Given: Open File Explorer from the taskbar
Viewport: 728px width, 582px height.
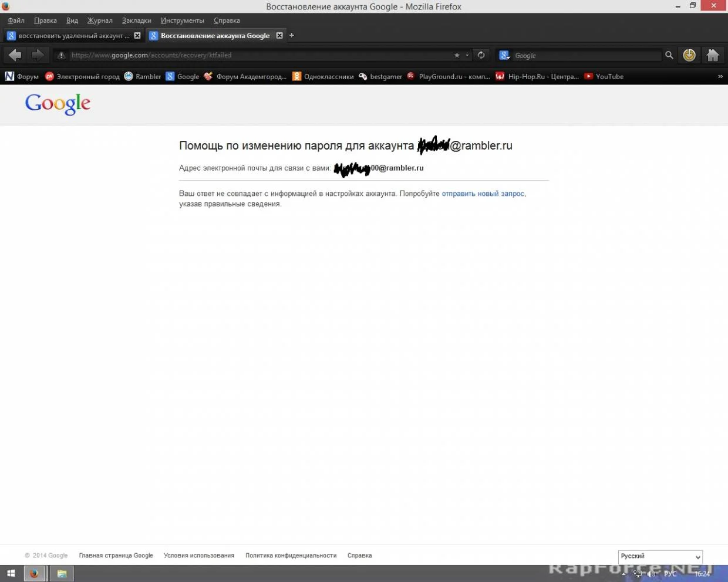Looking at the screenshot, I should pos(62,574).
